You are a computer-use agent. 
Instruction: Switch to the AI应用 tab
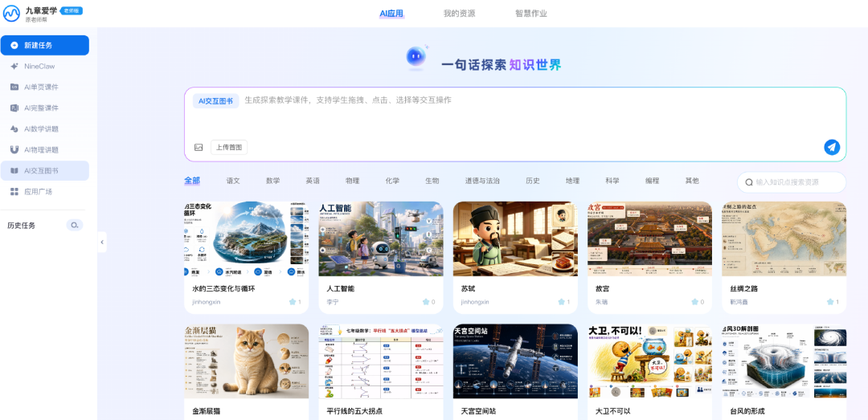[x=391, y=14]
